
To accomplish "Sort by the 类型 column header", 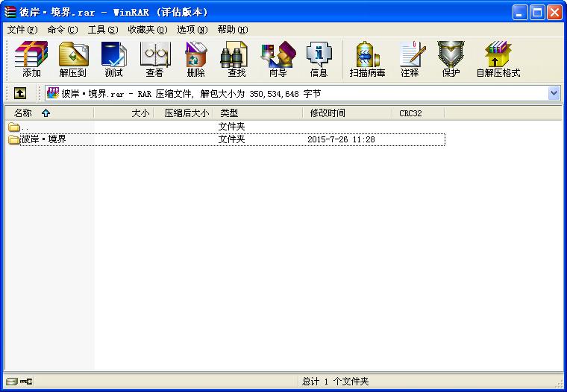I will pos(258,113).
